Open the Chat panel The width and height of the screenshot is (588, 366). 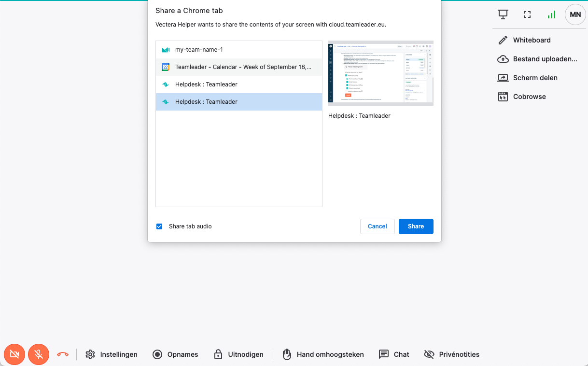[394, 354]
